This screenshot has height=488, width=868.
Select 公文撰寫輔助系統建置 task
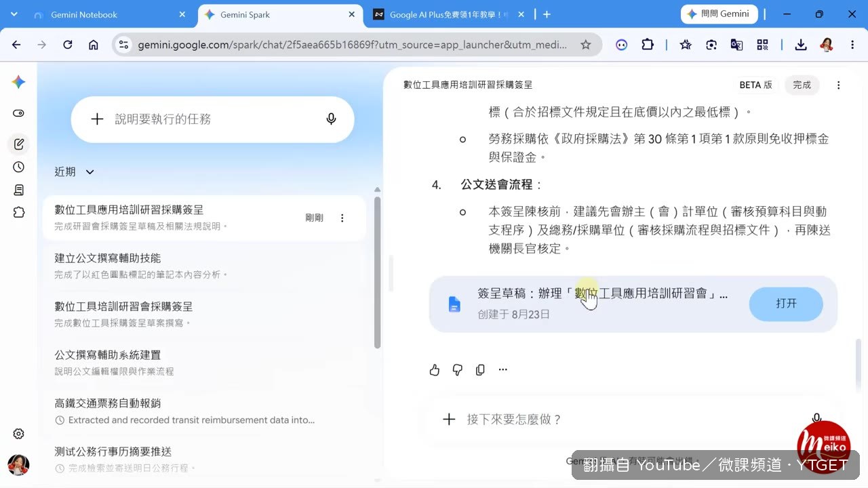point(204,362)
